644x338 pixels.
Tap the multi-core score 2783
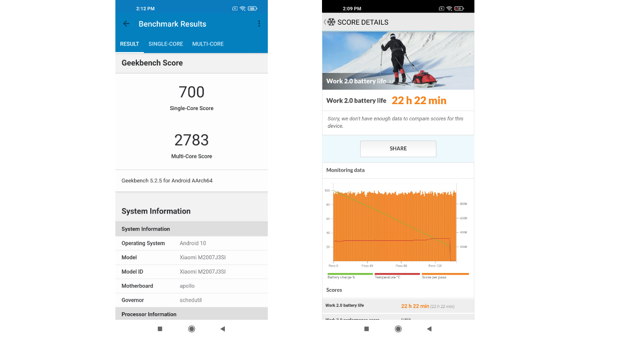point(192,140)
